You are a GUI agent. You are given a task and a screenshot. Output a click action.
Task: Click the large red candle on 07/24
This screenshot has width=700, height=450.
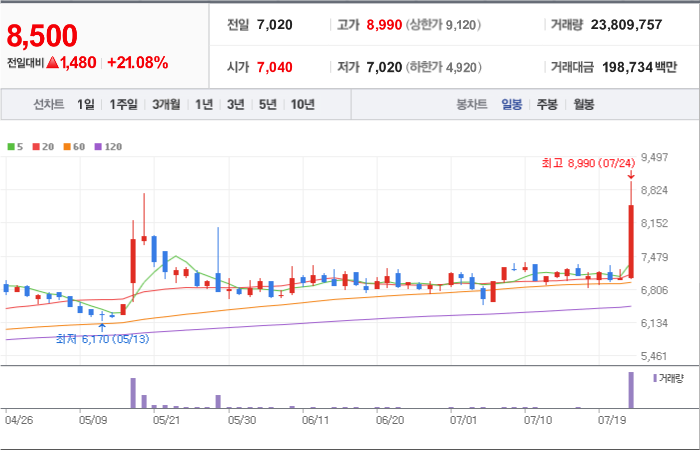click(631, 241)
